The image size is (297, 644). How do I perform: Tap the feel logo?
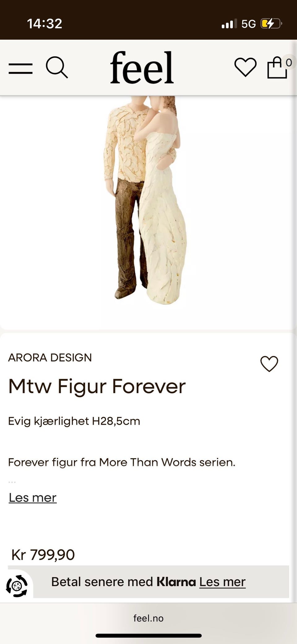point(142,67)
